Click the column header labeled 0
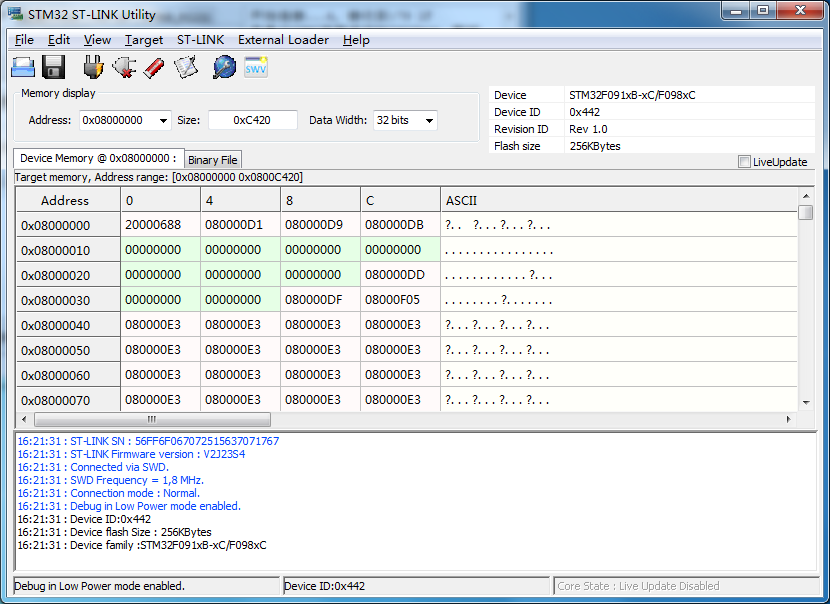Screen dimensions: 830x604 coord(160,200)
